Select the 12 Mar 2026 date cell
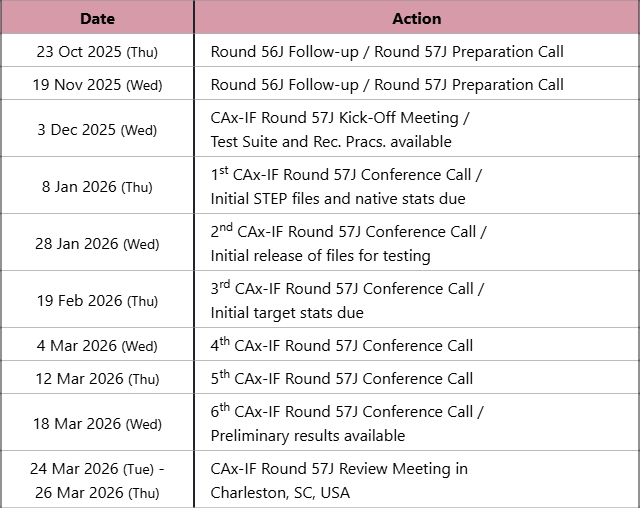 [97, 379]
